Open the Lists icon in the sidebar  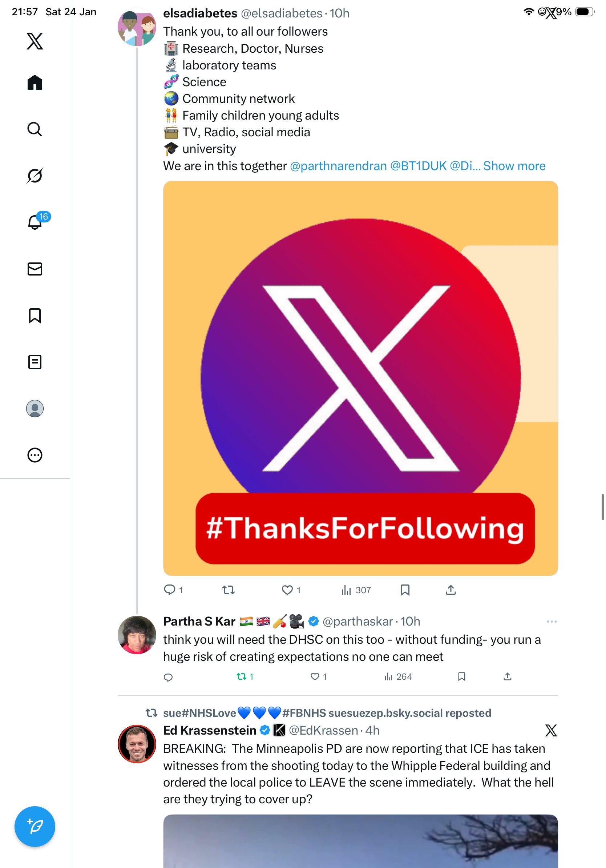click(35, 362)
